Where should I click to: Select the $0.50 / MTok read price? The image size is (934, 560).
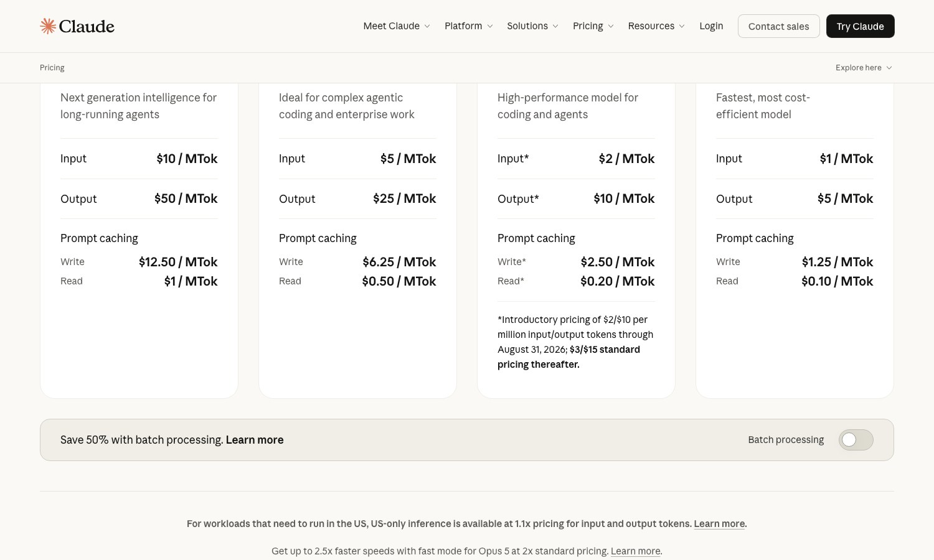[399, 281]
